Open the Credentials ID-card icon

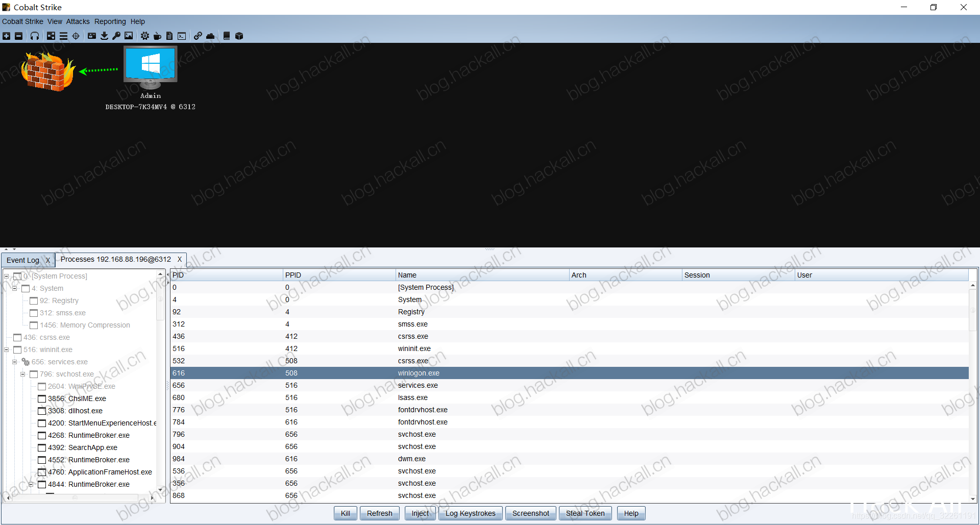92,36
